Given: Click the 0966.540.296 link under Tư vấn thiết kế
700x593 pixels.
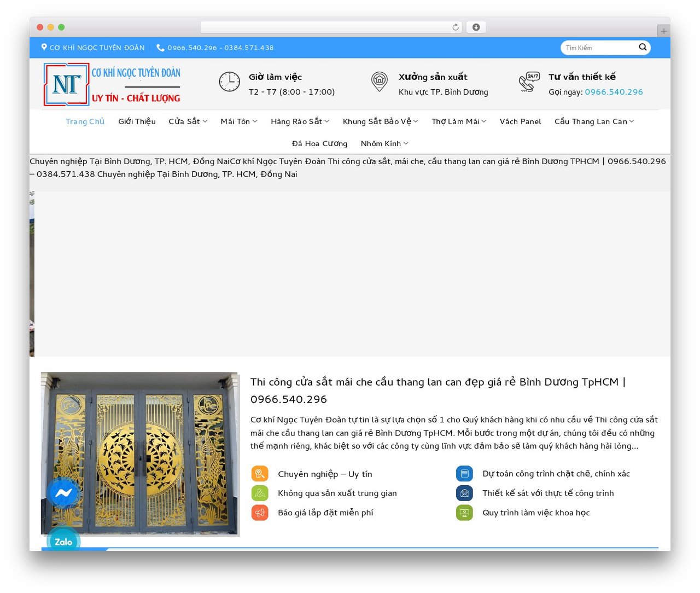Looking at the screenshot, I should (x=614, y=92).
